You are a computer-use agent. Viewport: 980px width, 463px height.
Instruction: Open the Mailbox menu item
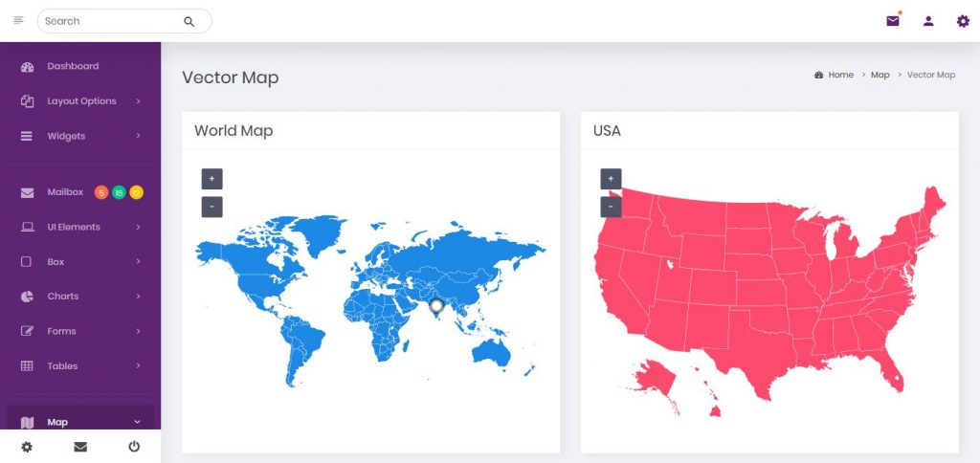[65, 192]
